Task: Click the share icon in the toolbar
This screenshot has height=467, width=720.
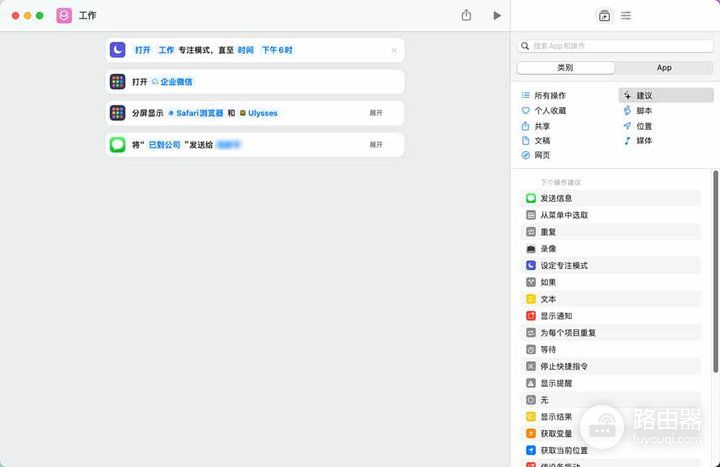Action: coord(466,15)
